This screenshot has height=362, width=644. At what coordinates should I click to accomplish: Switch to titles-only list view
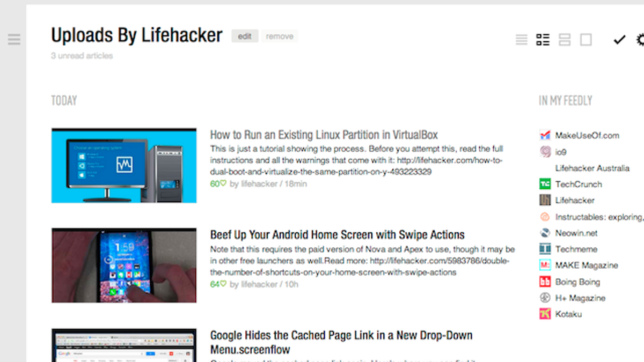[522, 40]
